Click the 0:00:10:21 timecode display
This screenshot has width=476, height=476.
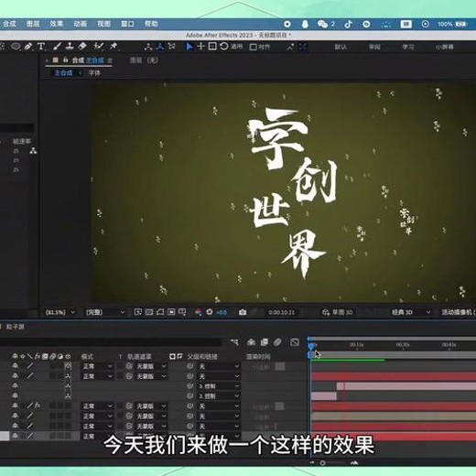pos(282,312)
